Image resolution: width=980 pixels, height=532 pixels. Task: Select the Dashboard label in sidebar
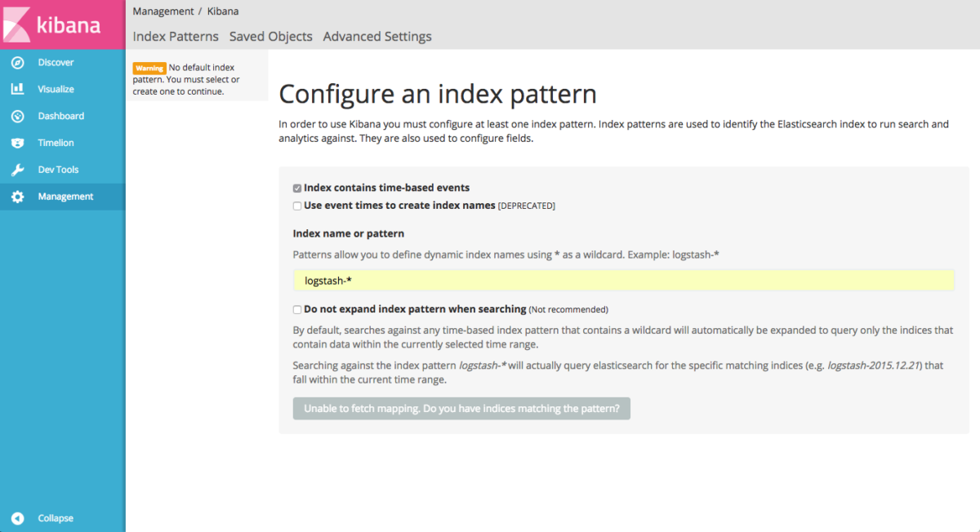(x=61, y=117)
